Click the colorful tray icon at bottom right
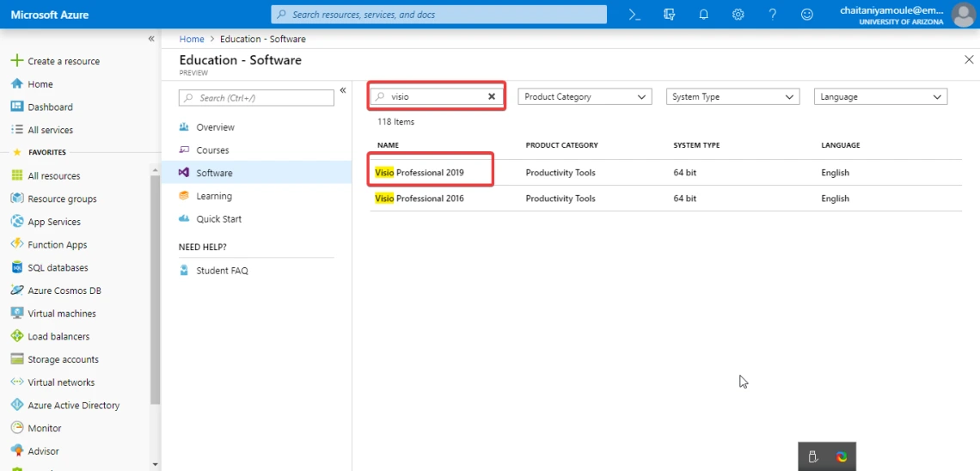 (842, 456)
